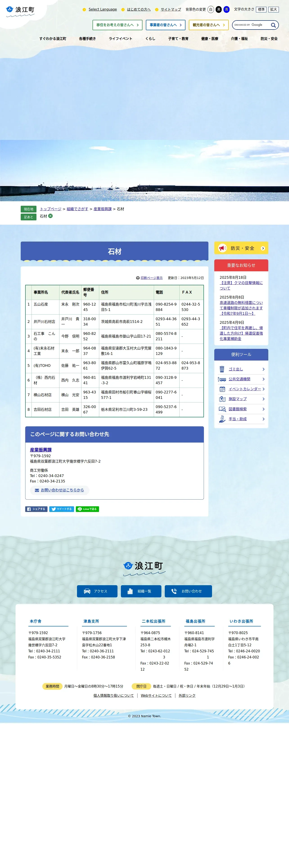Click the trash can icon for ゴミ出し

[x=222, y=369]
